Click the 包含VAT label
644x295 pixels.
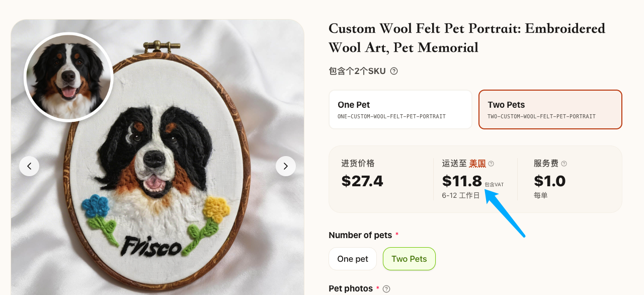494,185
